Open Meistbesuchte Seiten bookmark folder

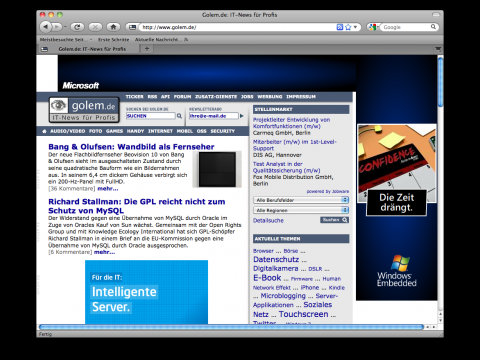click(x=66, y=40)
